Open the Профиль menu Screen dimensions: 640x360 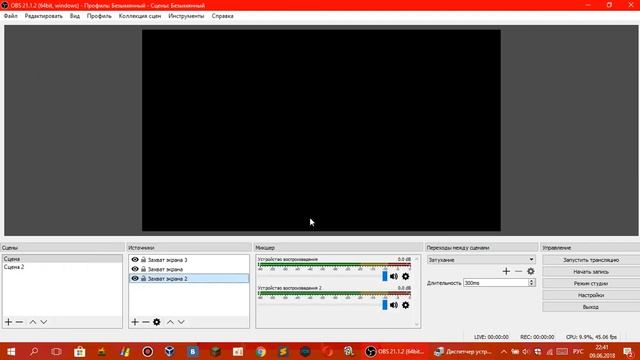click(x=99, y=16)
